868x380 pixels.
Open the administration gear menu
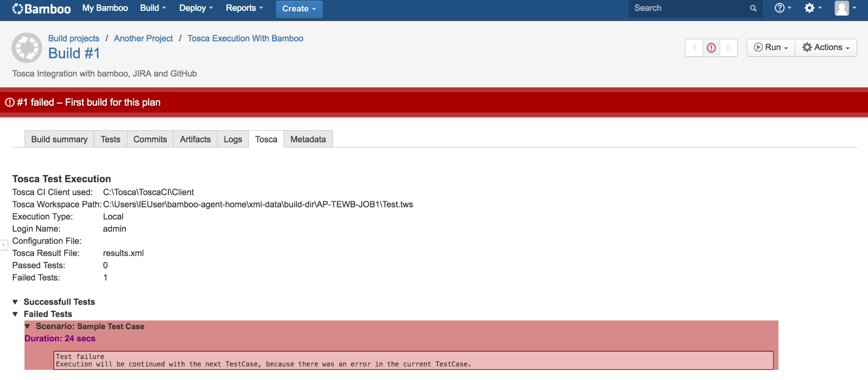click(x=813, y=8)
